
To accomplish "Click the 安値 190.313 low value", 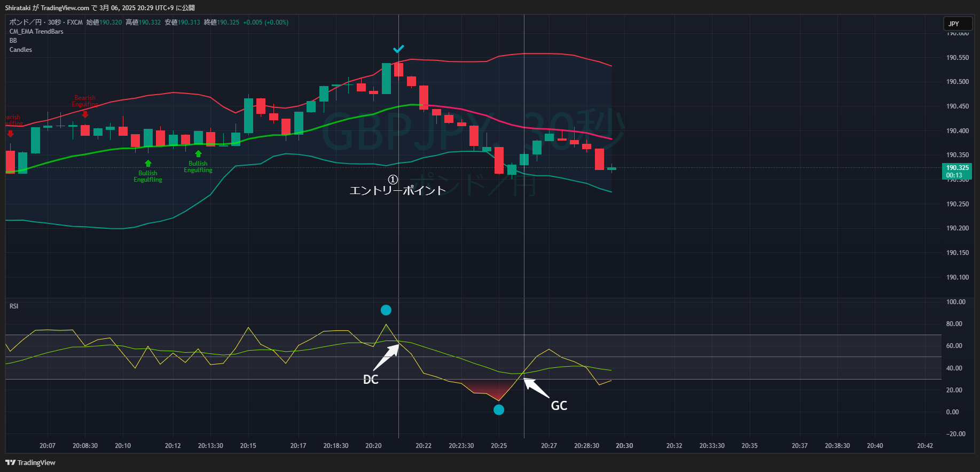I will (x=182, y=22).
